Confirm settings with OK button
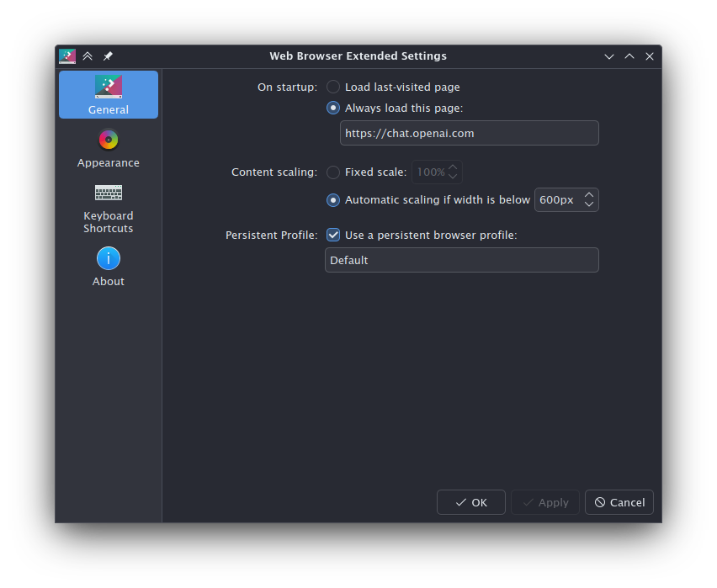Viewport: 717px width, 588px height. [x=471, y=502]
